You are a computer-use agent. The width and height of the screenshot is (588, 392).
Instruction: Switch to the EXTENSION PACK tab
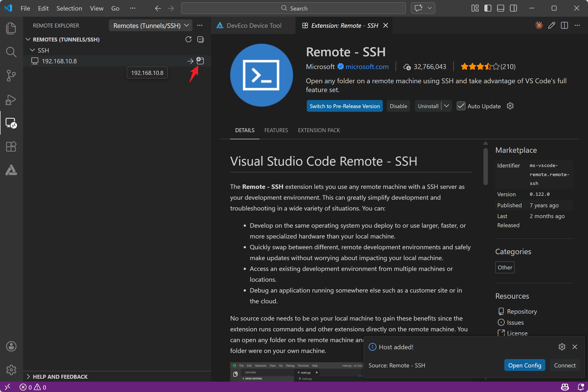click(x=319, y=130)
